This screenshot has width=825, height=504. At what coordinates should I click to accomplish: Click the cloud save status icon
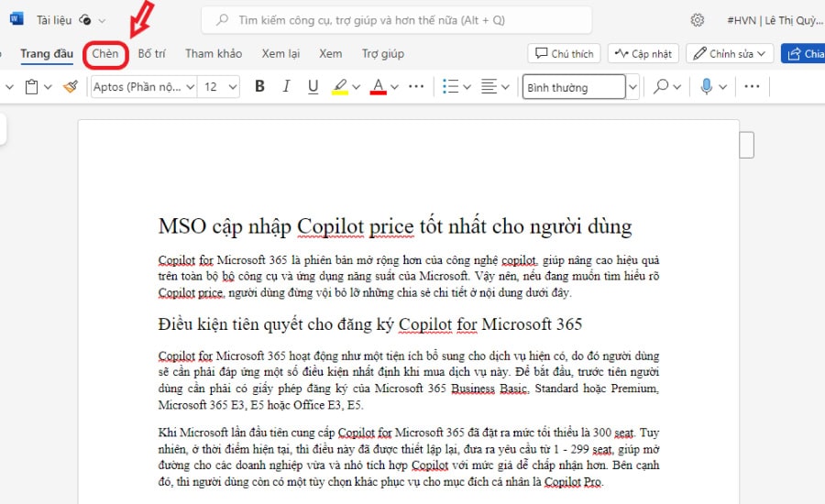[x=84, y=20]
